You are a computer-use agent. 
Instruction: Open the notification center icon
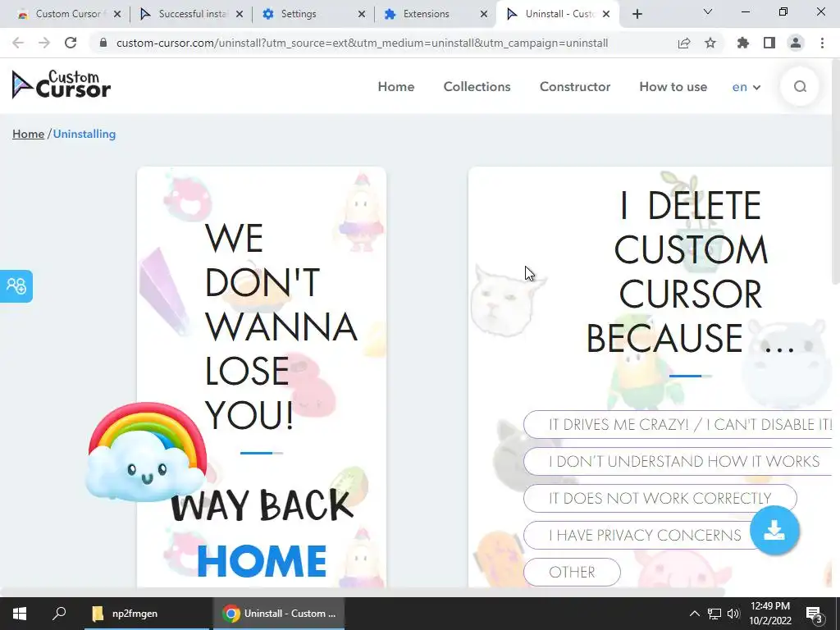point(815,614)
